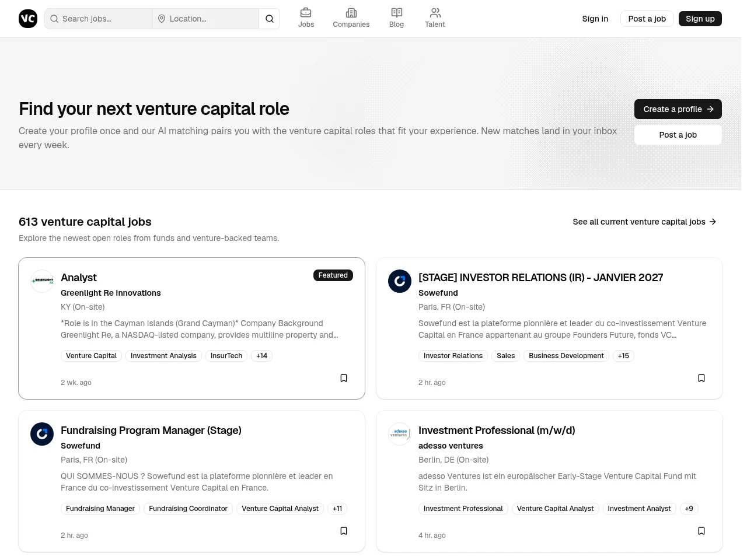This screenshot has width=747, height=560.
Task: Click 'Berlin, DE (On-site)' location text
Action: click(x=453, y=460)
